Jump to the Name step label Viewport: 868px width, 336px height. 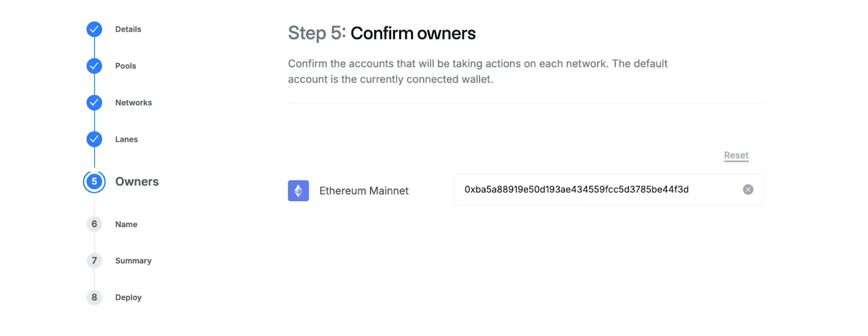point(126,224)
